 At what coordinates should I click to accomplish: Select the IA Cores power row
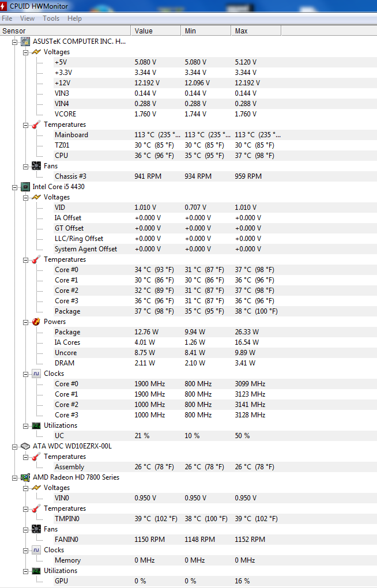tap(216, 342)
